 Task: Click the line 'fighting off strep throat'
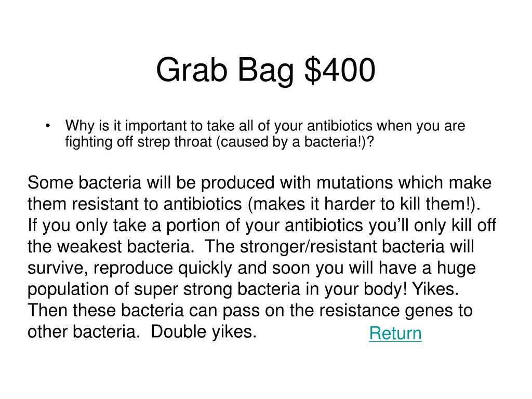pyautogui.click(x=220, y=142)
